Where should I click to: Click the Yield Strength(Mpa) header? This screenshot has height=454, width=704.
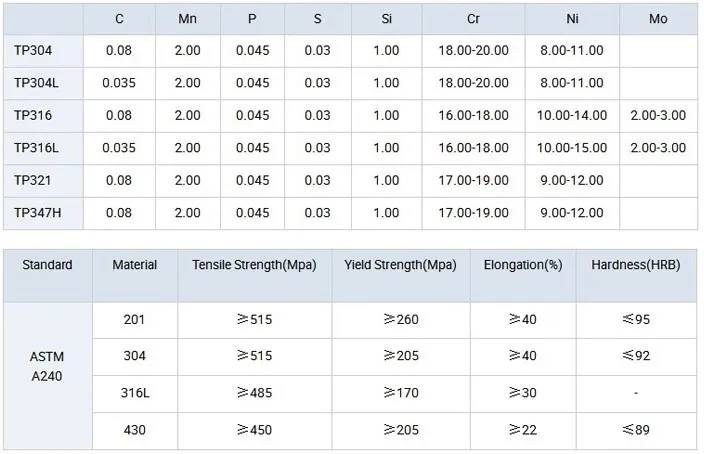400,265
